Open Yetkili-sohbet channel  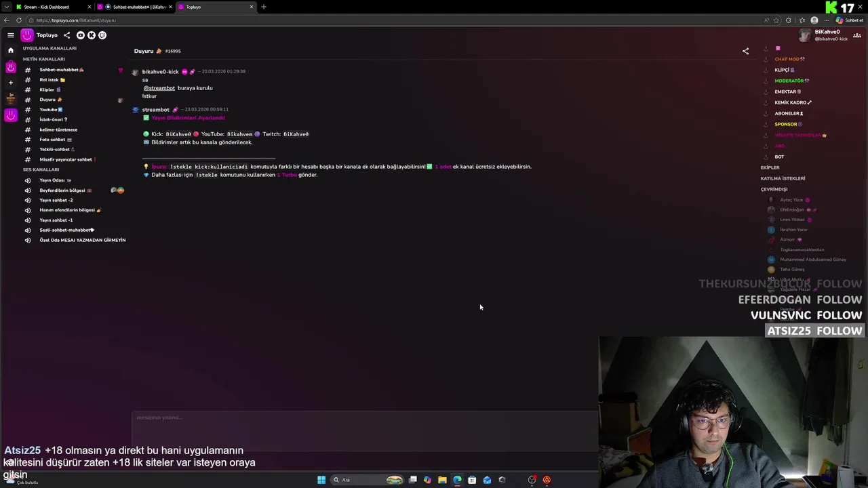pos(57,149)
